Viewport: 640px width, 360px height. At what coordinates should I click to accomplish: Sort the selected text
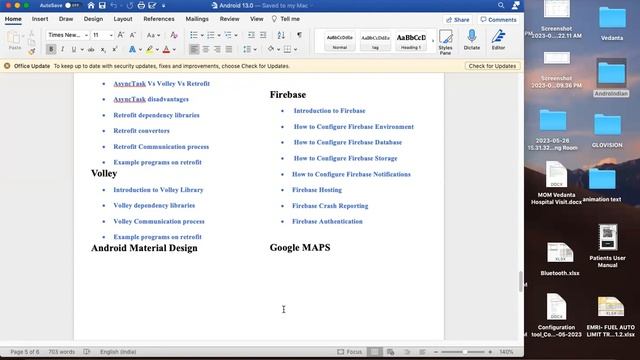point(281,35)
